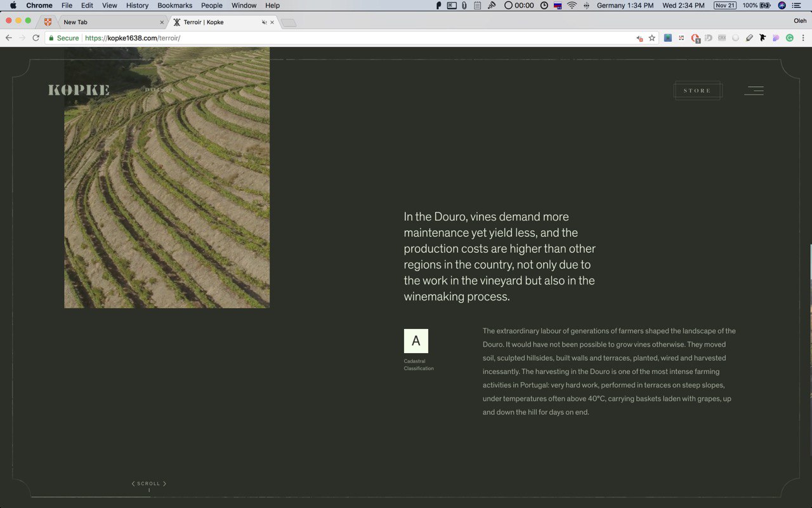Click the iD extension icon

[709, 38]
